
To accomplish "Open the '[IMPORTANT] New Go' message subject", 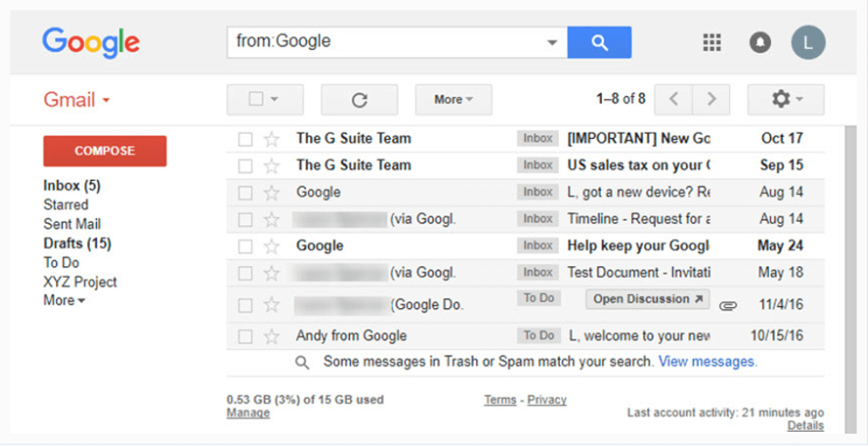I will coord(639,139).
